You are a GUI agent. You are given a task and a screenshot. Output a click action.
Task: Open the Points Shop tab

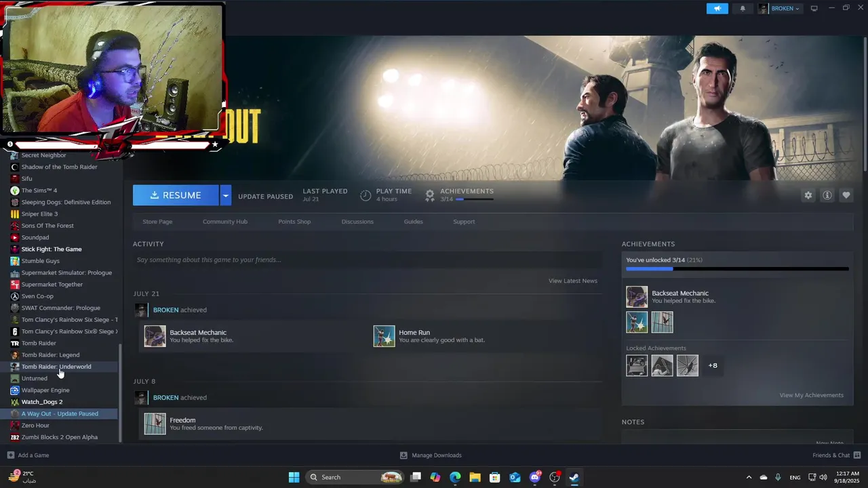(294, 222)
